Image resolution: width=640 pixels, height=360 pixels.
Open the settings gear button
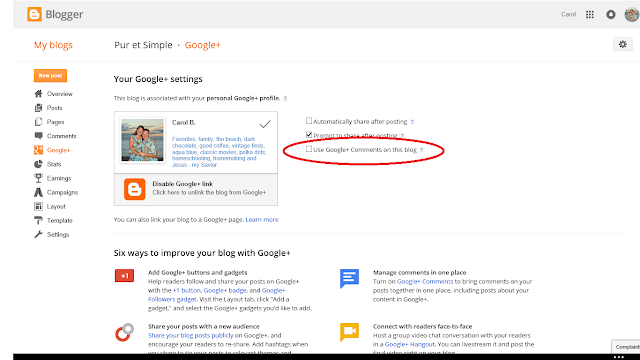(622, 44)
